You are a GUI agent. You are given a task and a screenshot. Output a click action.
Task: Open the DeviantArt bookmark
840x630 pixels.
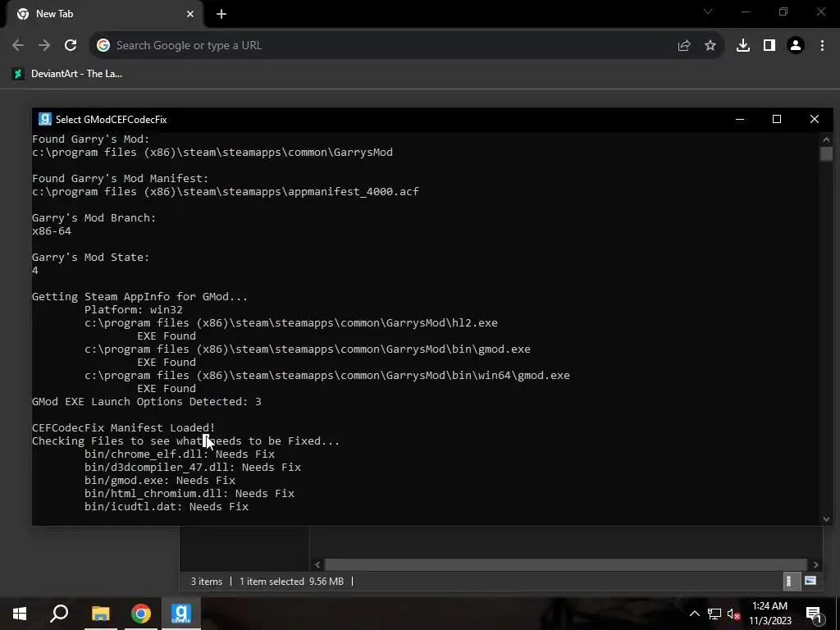pos(67,74)
